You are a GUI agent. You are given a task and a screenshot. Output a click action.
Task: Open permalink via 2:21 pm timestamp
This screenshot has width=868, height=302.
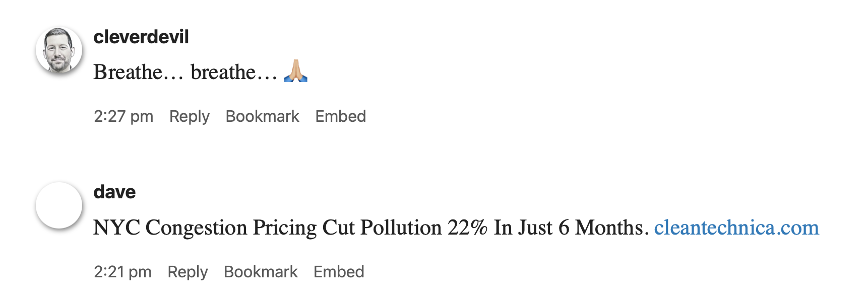[122, 271]
